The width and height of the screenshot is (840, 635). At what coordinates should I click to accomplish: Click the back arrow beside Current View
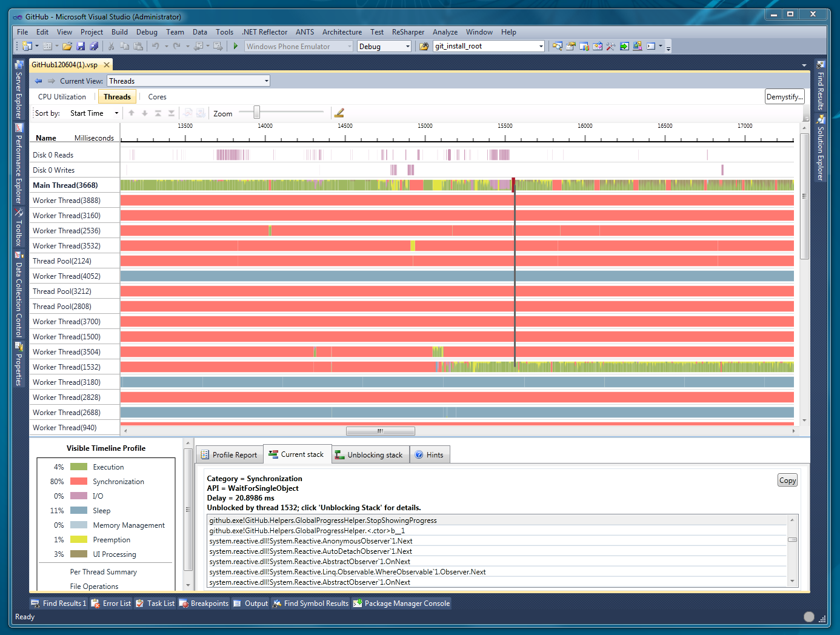point(39,81)
